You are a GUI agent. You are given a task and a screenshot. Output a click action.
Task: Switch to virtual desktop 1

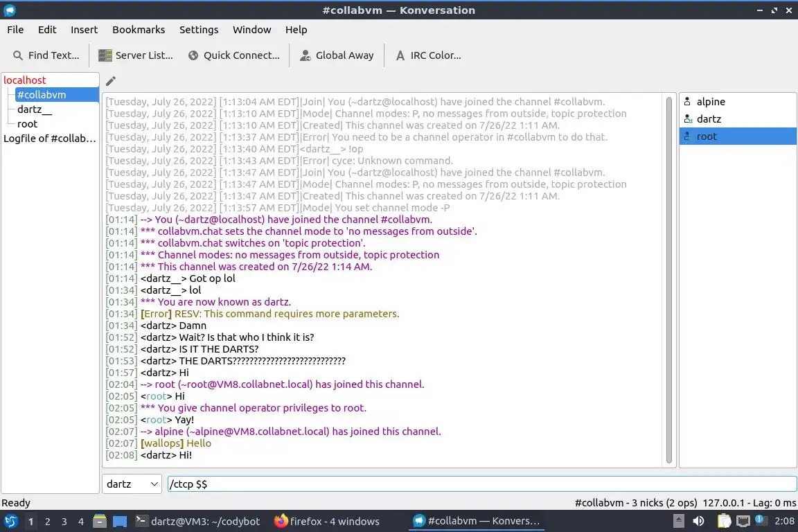coord(31,522)
